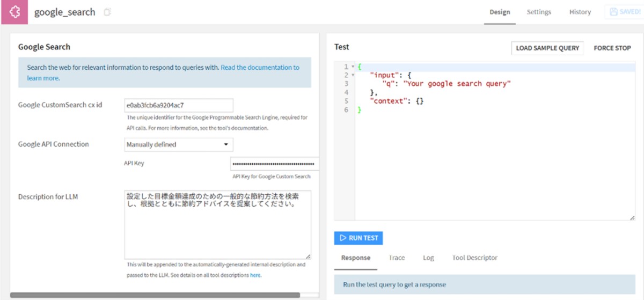Image resolution: width=644 pixels, height=300 pixels.
Task: Open the 'Read the documentation to learn more' link
Action: coord(163,72)
